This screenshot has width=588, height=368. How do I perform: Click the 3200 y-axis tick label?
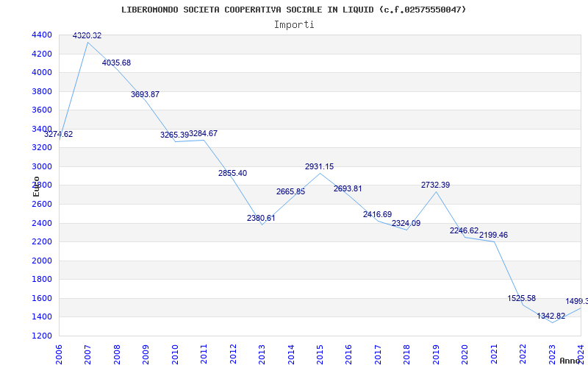coord(42,148)
